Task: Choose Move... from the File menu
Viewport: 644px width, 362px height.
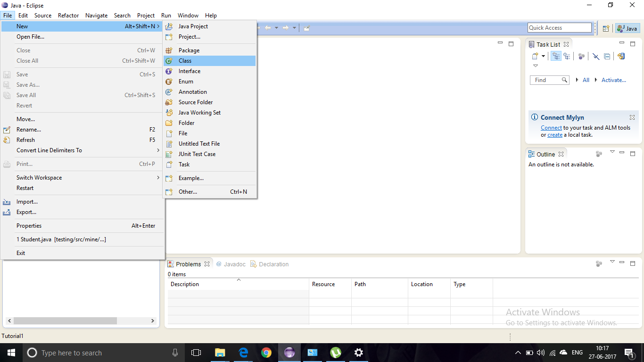Action: tap(83, 119)
